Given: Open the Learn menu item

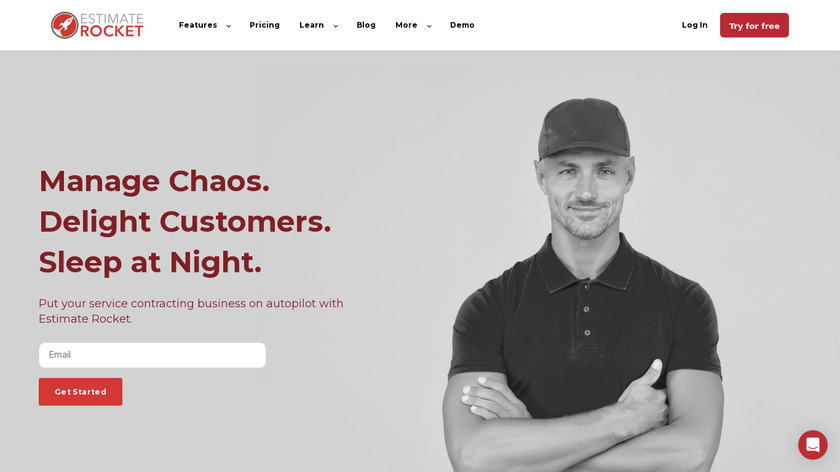Looking at the screenshot, I should (x=312, y=25).
